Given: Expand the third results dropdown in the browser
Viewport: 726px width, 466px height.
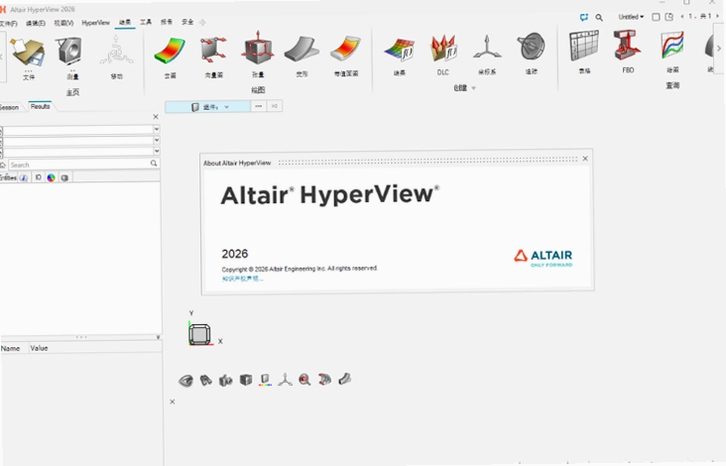Looking at the screenshot, I should pos(156,151).
